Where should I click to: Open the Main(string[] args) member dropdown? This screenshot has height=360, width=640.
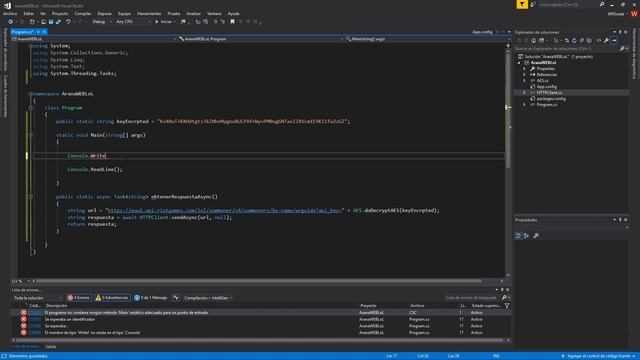point(425,39)
